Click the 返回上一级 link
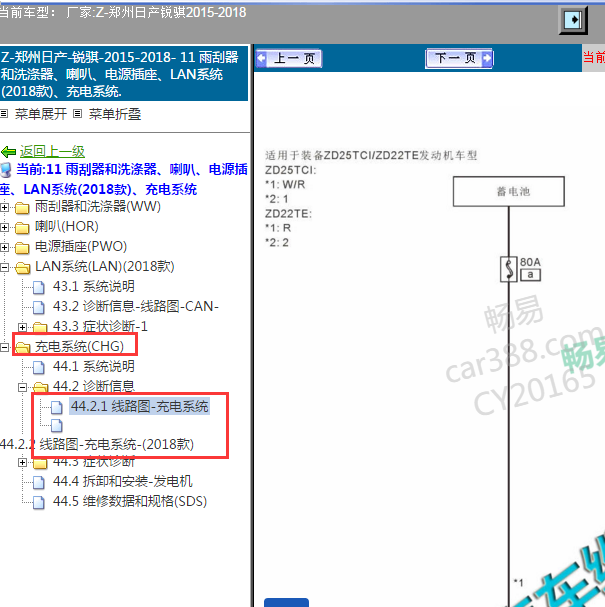The image size is (605, 607). (x=52, y=151)
